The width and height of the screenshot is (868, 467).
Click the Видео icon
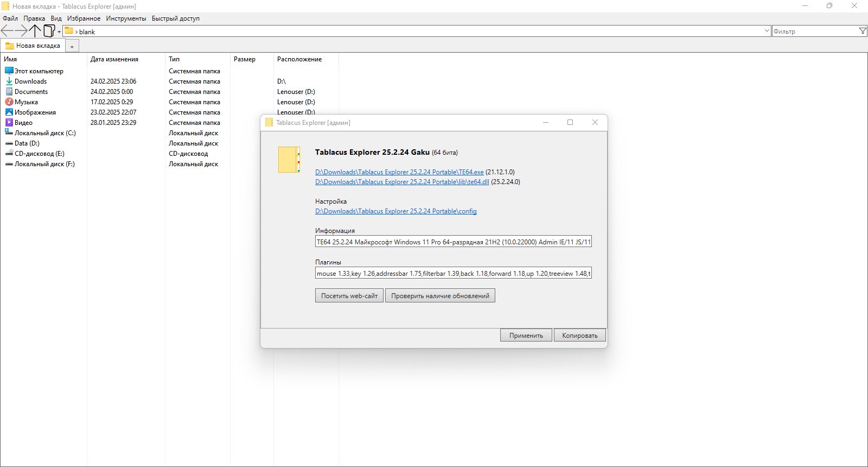[x=9, y=122]
